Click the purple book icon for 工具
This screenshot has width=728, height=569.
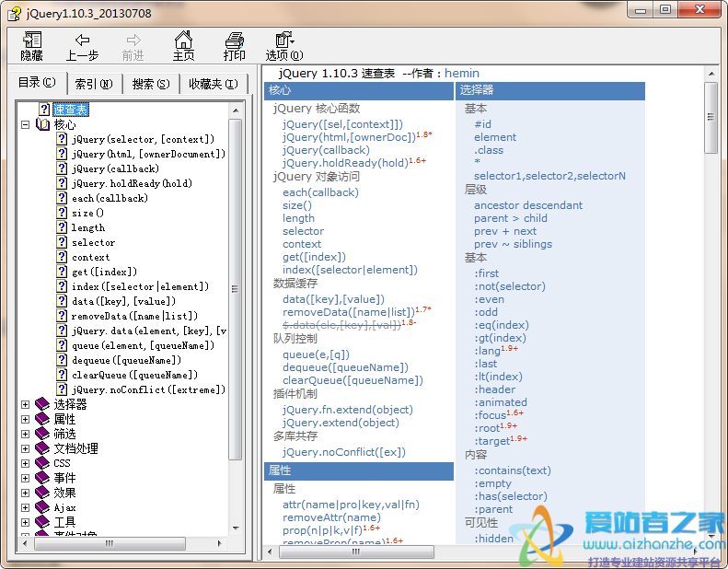pos(42,522)
